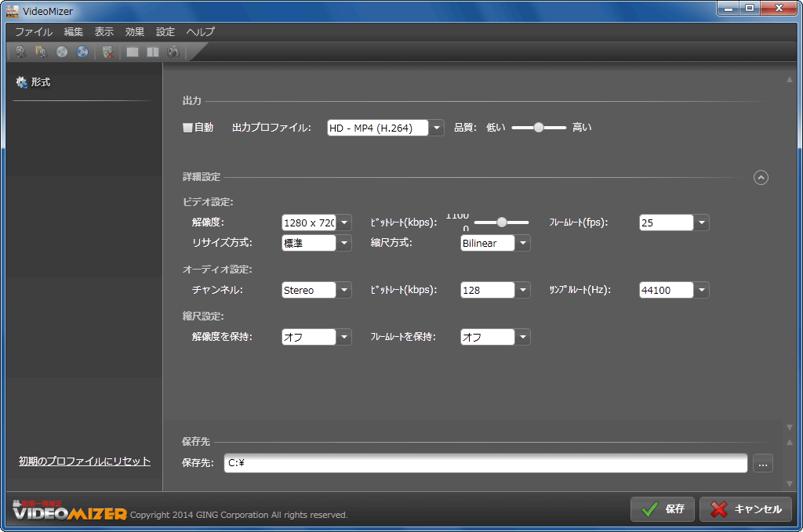Click the settings panel scroll-down arrow

(789, 427)
